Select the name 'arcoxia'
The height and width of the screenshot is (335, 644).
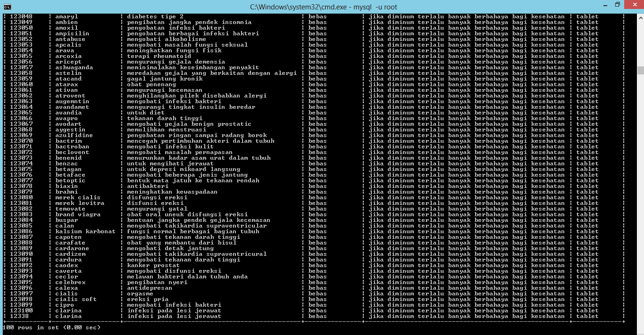click(x=68, y=56)
